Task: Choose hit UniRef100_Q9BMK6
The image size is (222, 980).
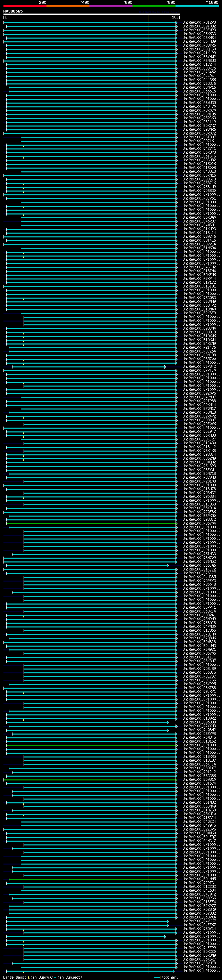Action: tap(199, 129)
